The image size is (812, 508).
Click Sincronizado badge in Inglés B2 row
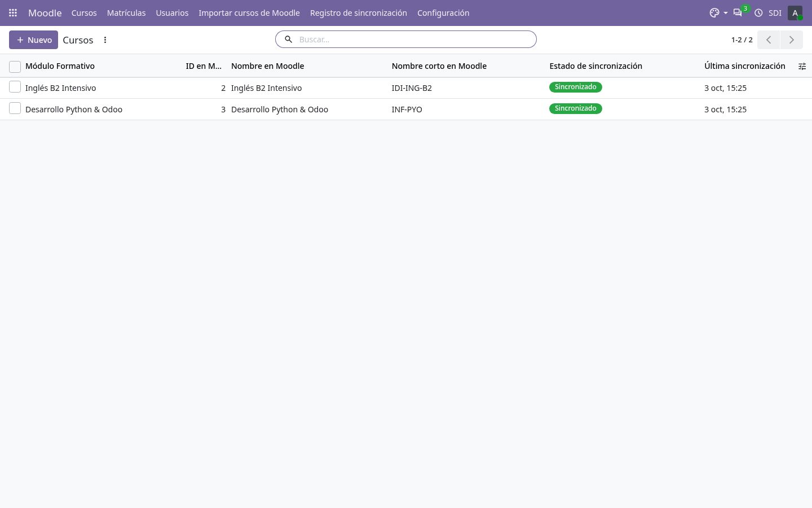click(575, 87)
